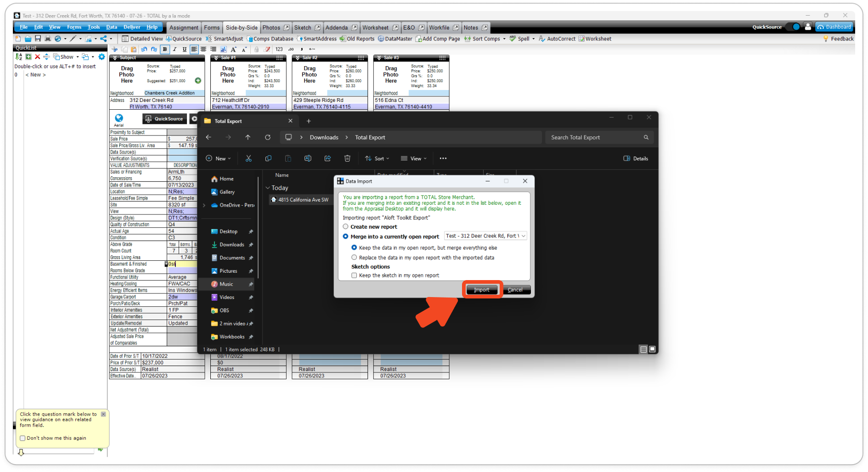The width and height of the screenshot is (868, 472).
Task: Click the Downloads breadcrumb in the address bar
Action: 324,137
